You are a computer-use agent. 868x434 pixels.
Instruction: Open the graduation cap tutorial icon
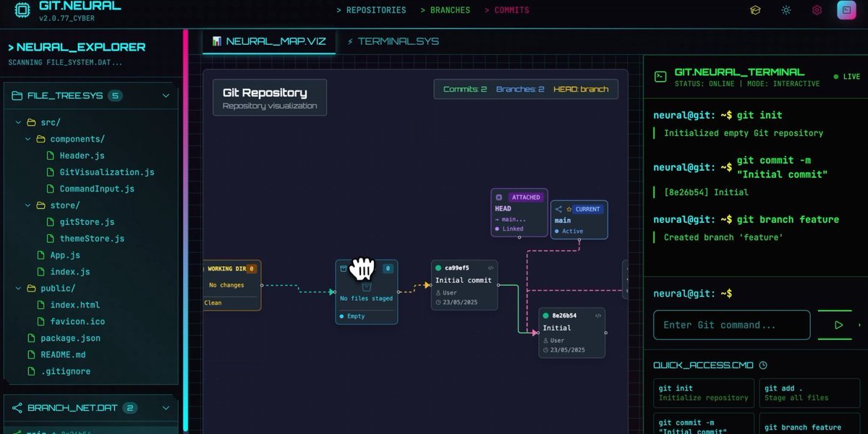tap(755, 10)
